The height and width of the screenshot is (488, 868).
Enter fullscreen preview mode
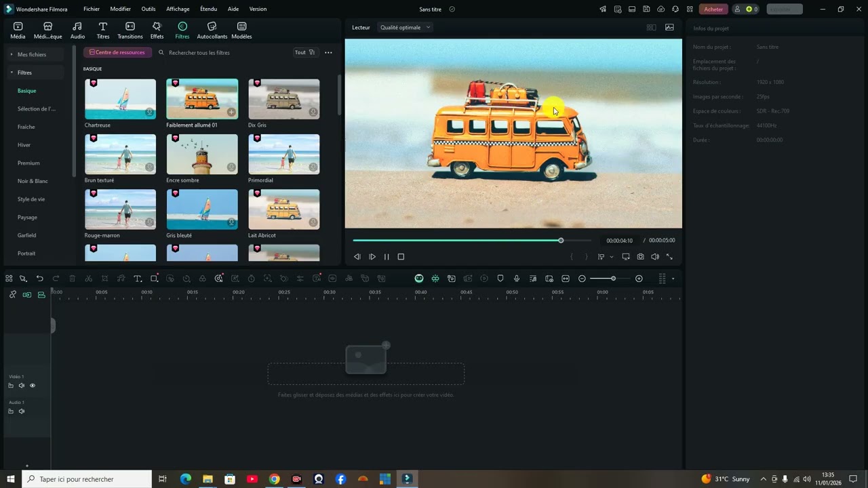669,257
